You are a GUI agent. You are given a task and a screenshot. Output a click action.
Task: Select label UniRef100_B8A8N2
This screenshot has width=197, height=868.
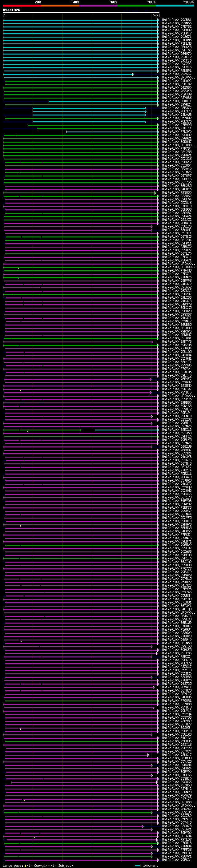176,230
